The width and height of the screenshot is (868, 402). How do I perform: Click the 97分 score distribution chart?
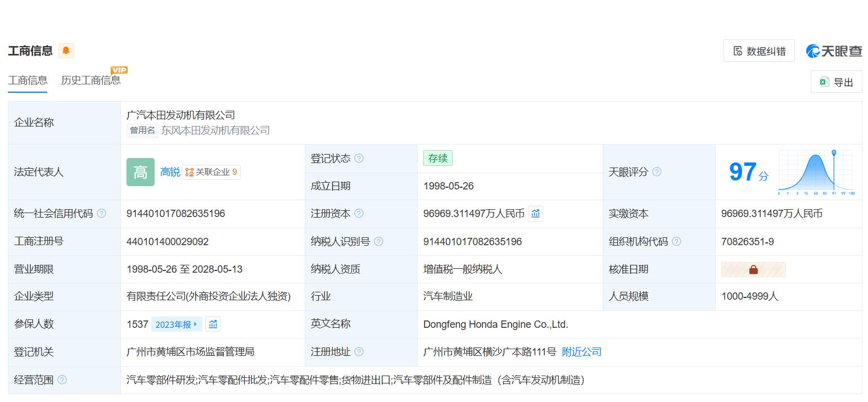click(815, 172)
